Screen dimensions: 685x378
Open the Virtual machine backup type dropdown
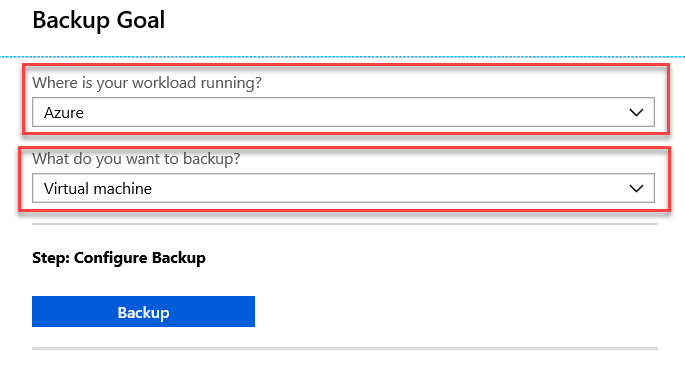343,188
